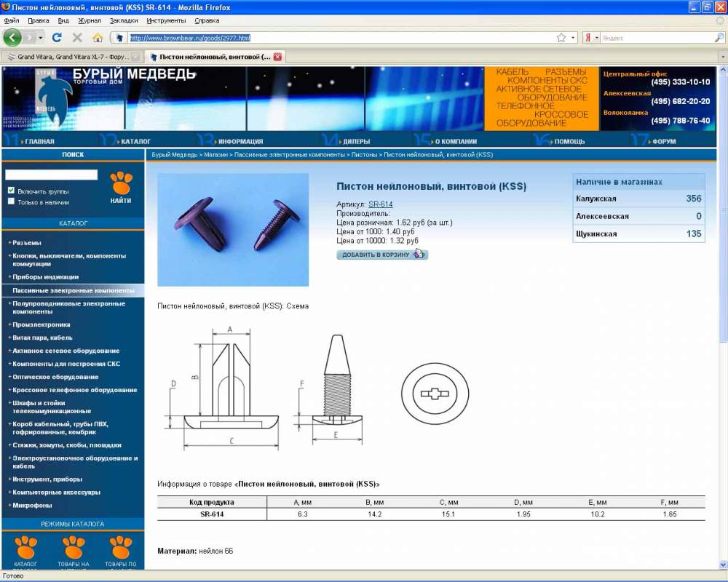Minimize the Firefox window
The image size is (728, 582).
point(694,7)
